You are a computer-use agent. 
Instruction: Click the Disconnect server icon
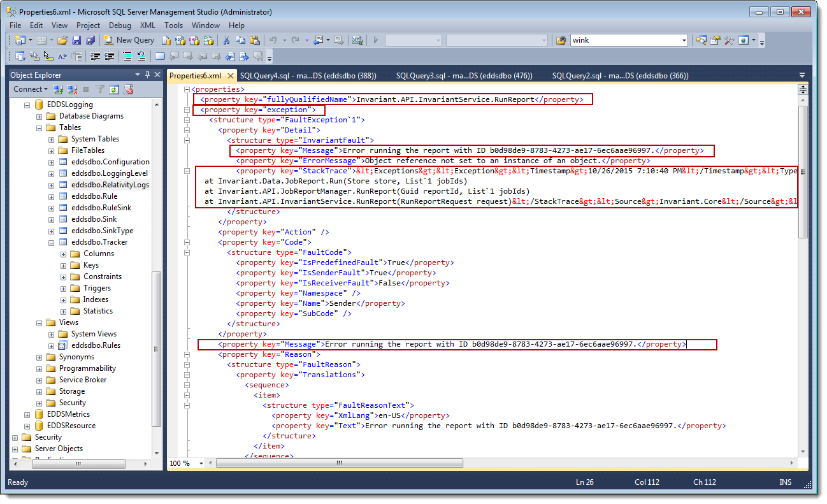point(72,90)
